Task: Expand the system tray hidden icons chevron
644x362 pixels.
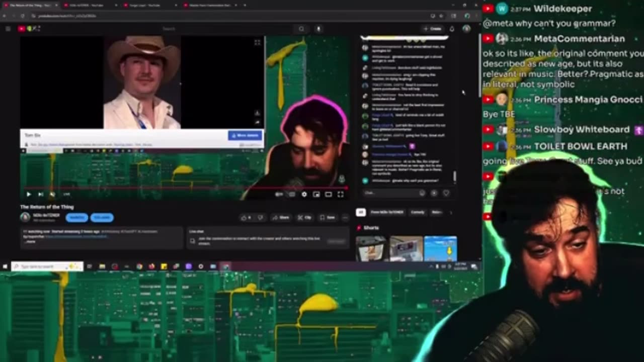Action: (431, 266)
